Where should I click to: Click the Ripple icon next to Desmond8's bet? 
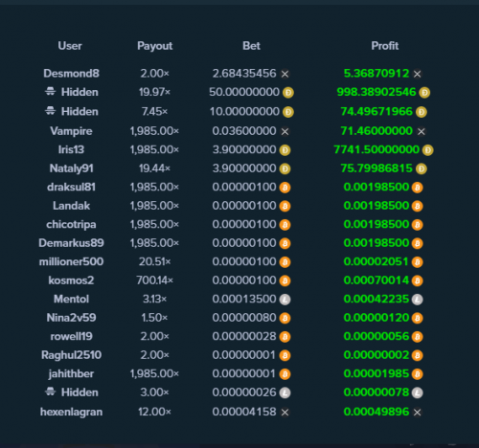(285, 74)
